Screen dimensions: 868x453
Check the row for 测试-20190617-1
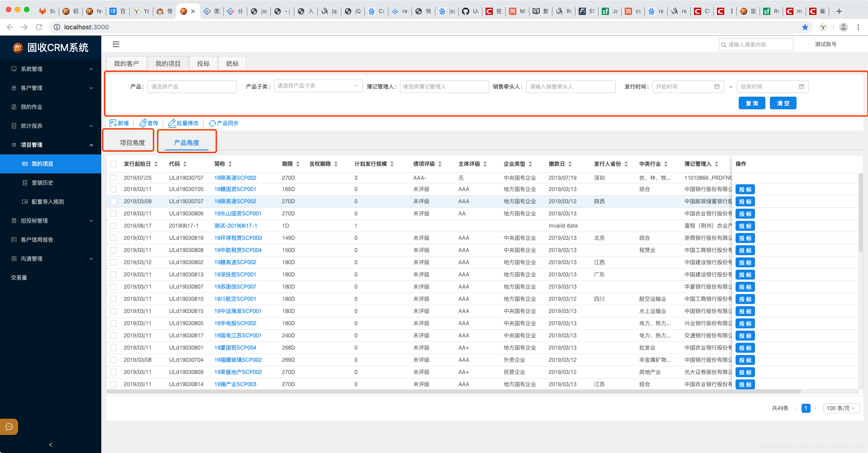(113, 225)
